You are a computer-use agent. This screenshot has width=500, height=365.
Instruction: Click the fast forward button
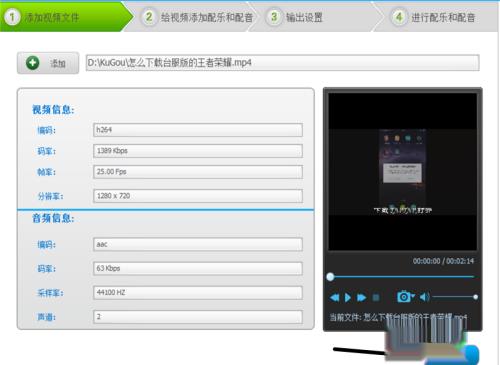[x=361, y=297]
